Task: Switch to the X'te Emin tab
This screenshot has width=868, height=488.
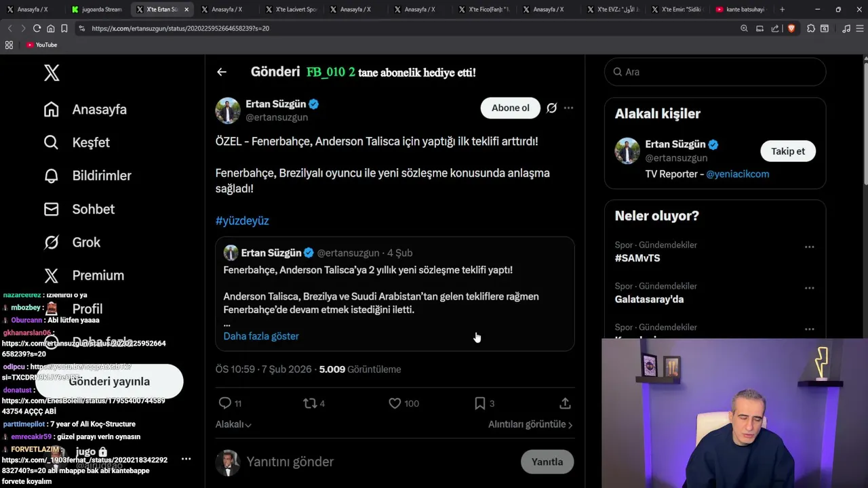Action: pyautogui.click(x=677, y=9)
